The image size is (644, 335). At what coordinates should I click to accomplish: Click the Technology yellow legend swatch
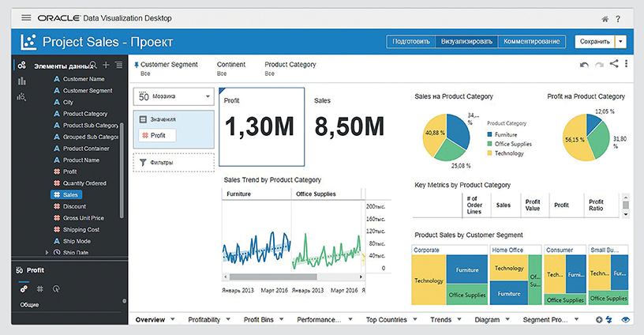coord(489,153)
